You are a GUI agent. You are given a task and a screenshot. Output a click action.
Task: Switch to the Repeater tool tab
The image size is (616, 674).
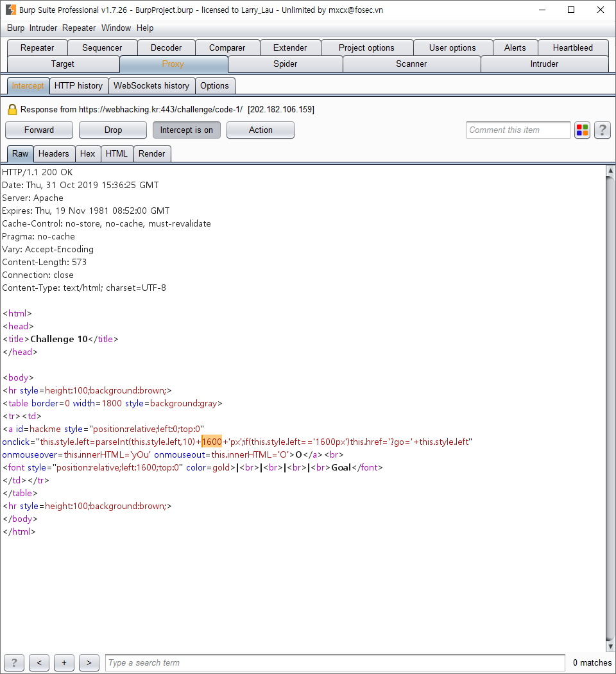click(37, 48)
